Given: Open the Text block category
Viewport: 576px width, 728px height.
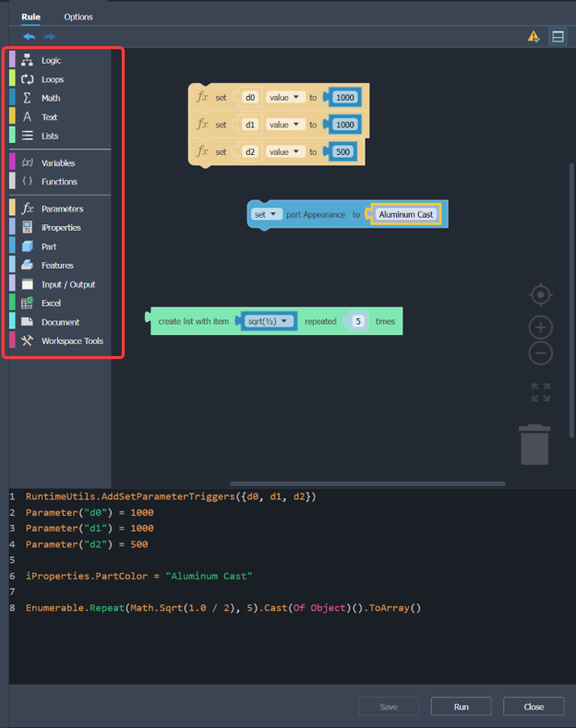Looking at the screenshot, I should pyautogui.click(x=60, y=117).
